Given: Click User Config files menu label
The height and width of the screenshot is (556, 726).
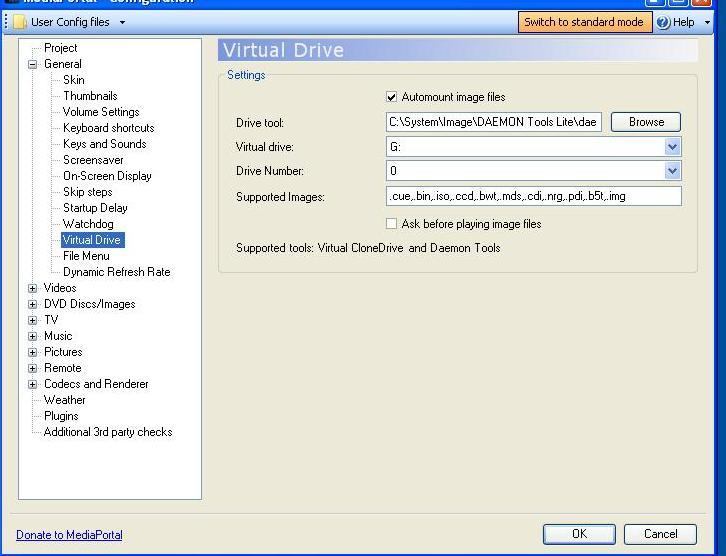Looking at the screenshot, I should [x=70, y=22].
